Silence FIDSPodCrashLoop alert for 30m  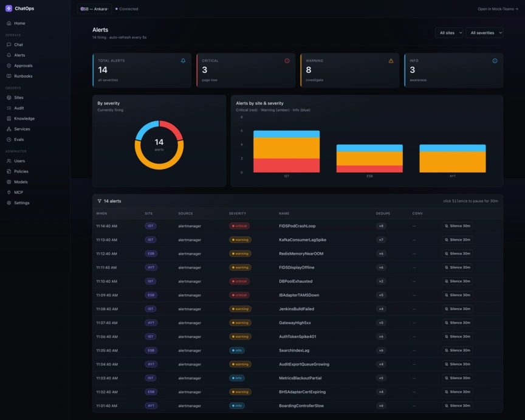(x=458, y=225)
